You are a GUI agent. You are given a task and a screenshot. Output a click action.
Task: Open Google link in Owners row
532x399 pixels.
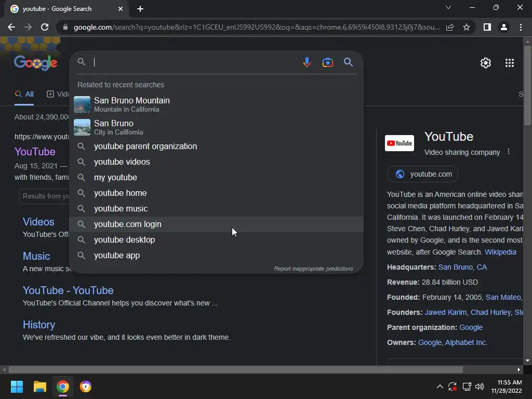[430, 342]
